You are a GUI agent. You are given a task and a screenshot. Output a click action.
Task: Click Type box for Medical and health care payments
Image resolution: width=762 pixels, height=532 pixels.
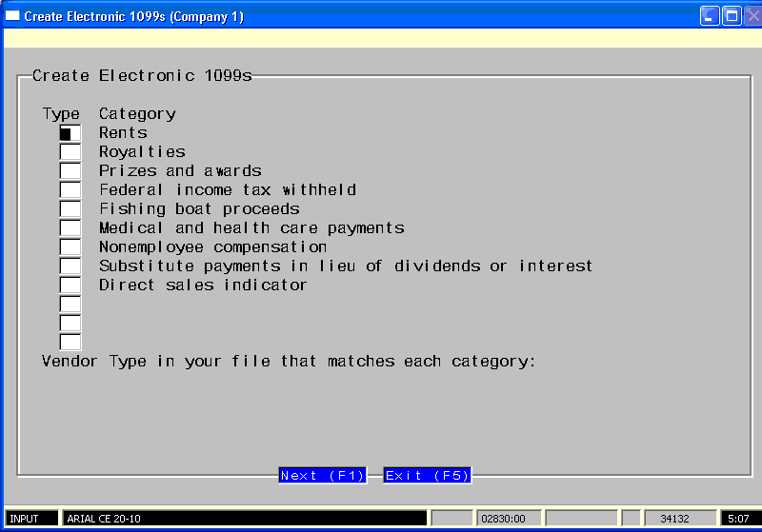[x=70, y=228]
